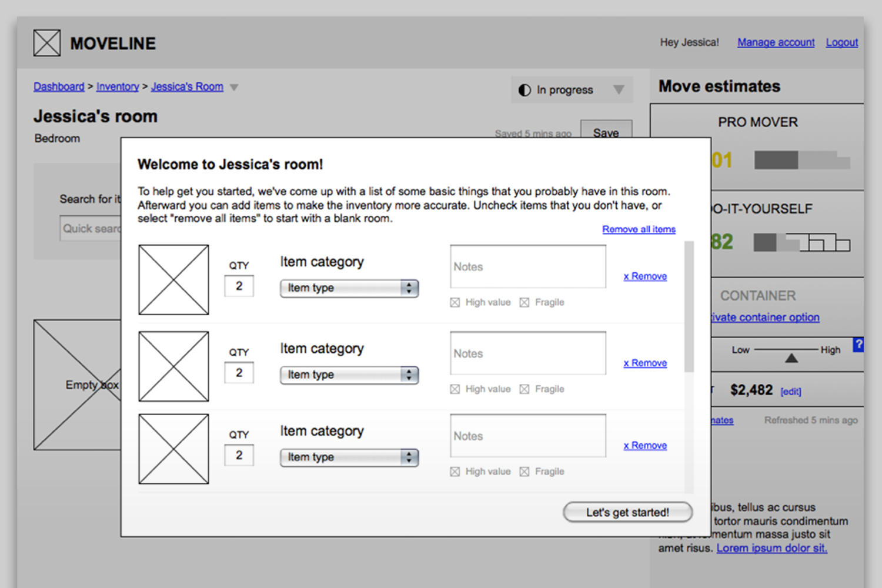Image resolution: width=882 pixels, height=588 pixels.
Task: Open Manage account link
Action: 776,42
